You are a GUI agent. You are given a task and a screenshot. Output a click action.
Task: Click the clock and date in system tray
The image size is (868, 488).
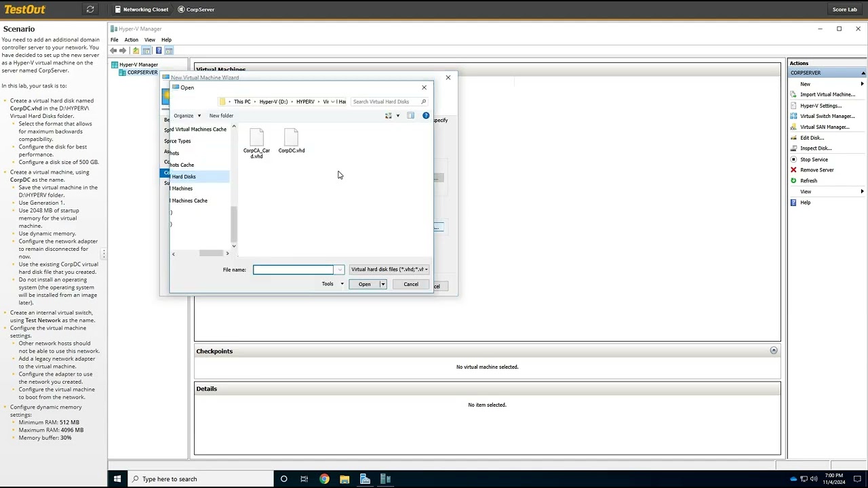(x=833, y=479)
